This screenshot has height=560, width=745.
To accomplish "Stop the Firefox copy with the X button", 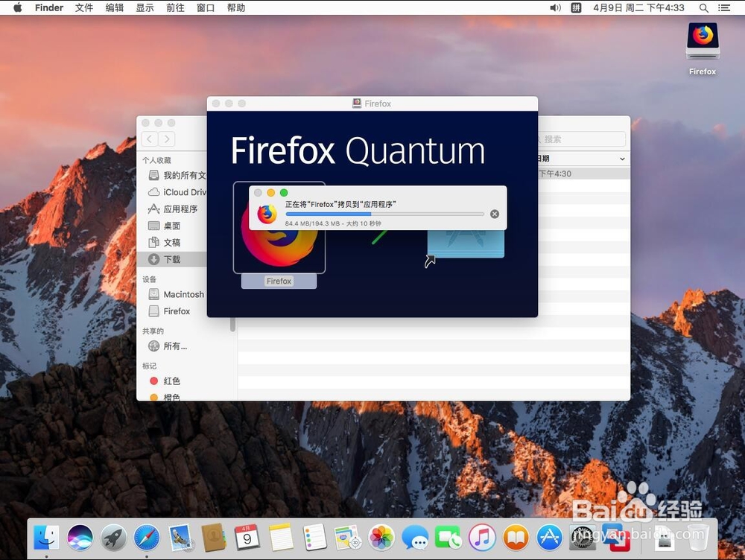I will (x=495, y=214).
